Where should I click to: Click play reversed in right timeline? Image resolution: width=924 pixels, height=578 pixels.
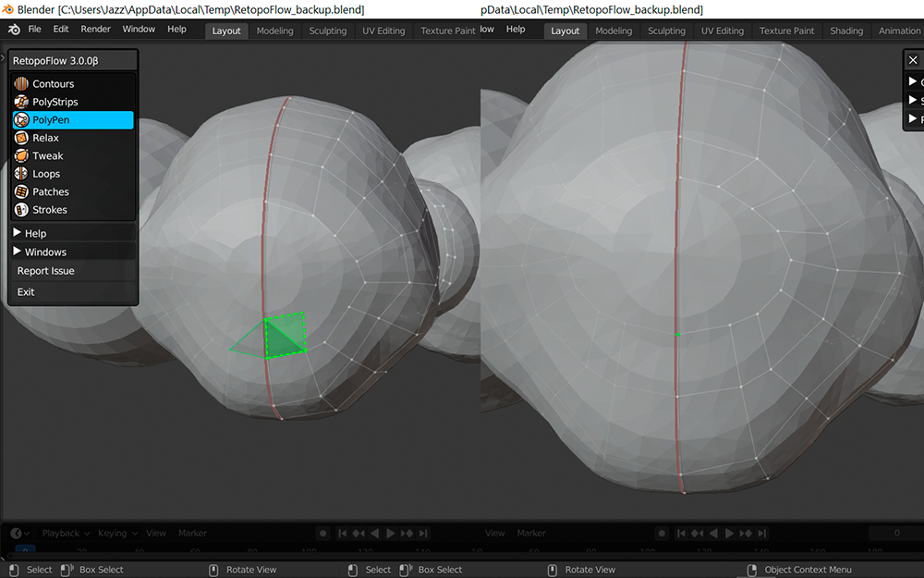[713, 534]
